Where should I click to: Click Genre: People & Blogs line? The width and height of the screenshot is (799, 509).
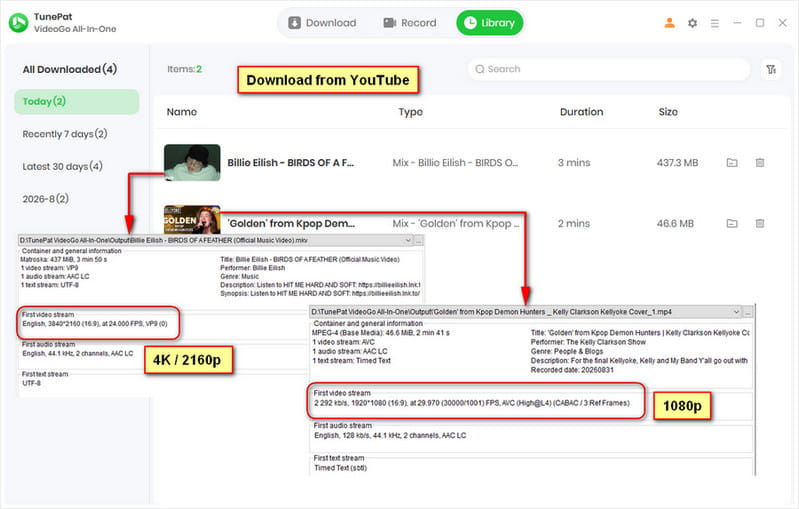tap(567, 352)
